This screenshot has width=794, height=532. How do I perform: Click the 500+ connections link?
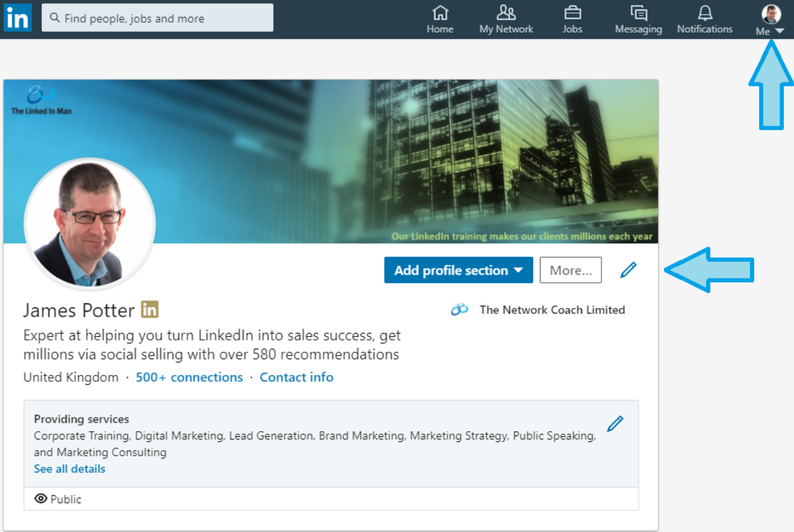tap(189, 377)
